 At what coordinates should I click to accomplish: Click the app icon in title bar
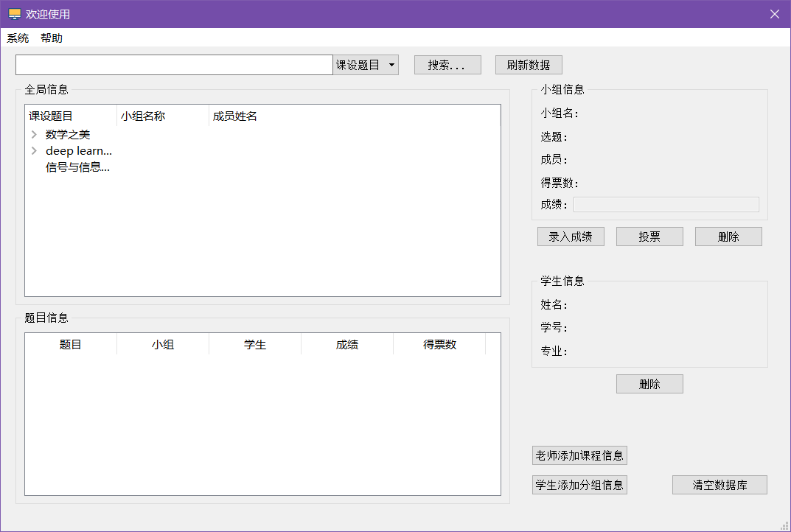14,14
